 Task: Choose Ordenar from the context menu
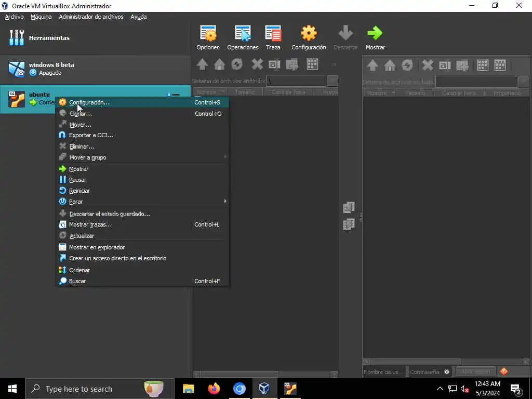click(142, 270)
